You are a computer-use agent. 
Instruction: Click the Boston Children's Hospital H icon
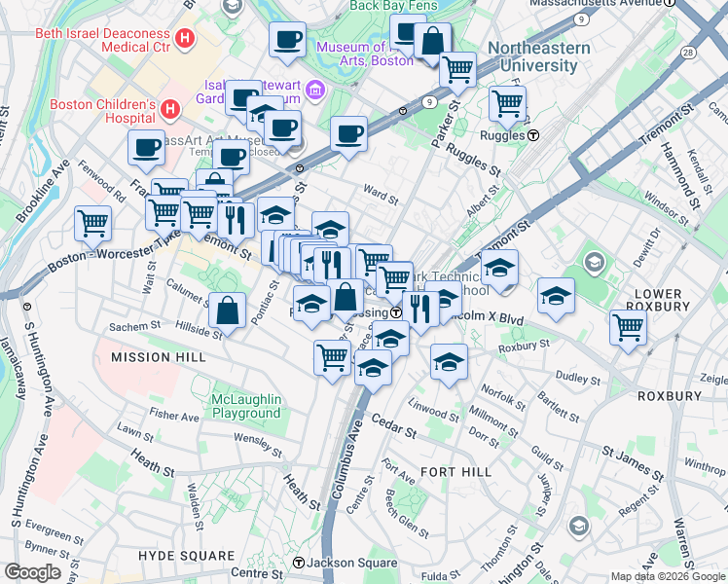coord(170,109)
